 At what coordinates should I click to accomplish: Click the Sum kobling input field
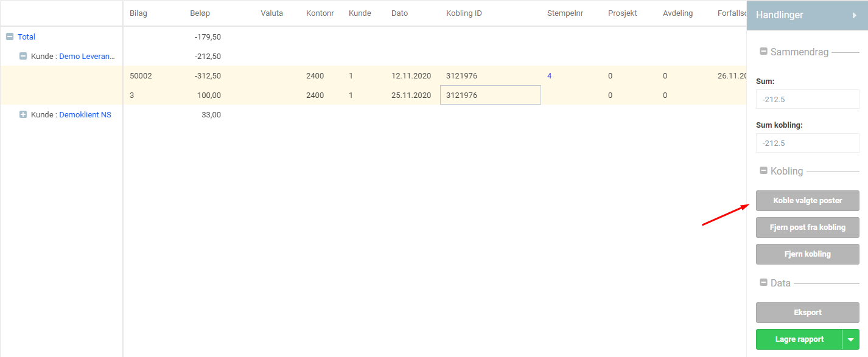click(x=807, y=143)
